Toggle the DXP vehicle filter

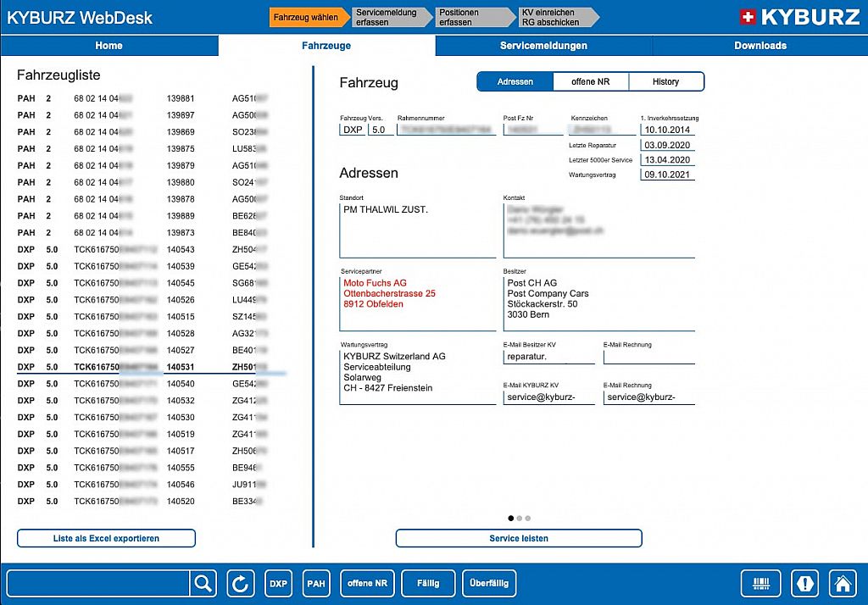point(278,583)
